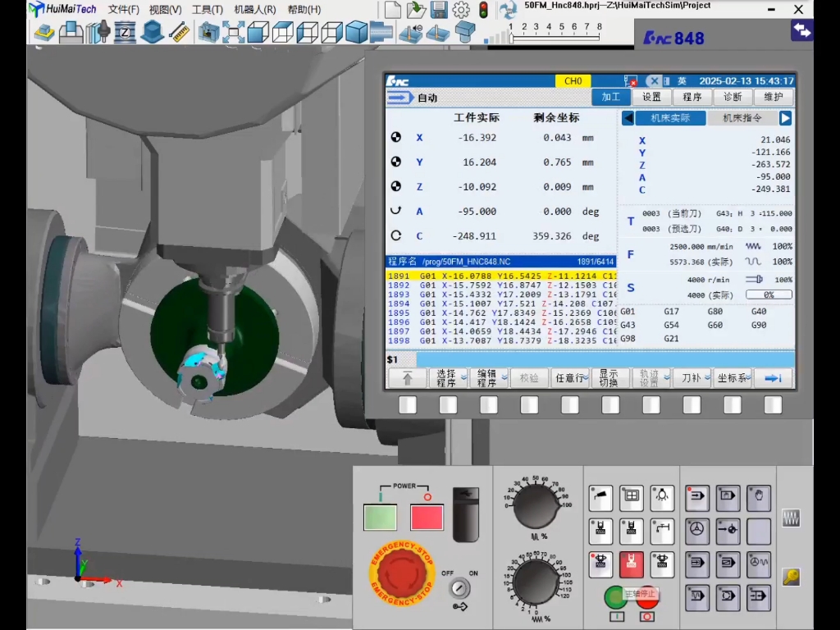Expand the 轨迹设置 softkey menu
The width and height of the screenshot is (840, 630).
(x=652, y=378)
